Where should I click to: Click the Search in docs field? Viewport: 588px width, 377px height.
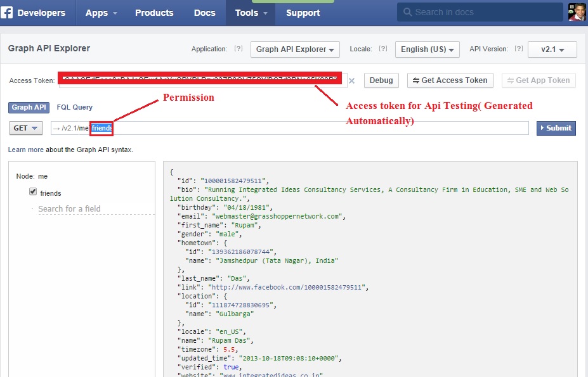pos(480,12)
